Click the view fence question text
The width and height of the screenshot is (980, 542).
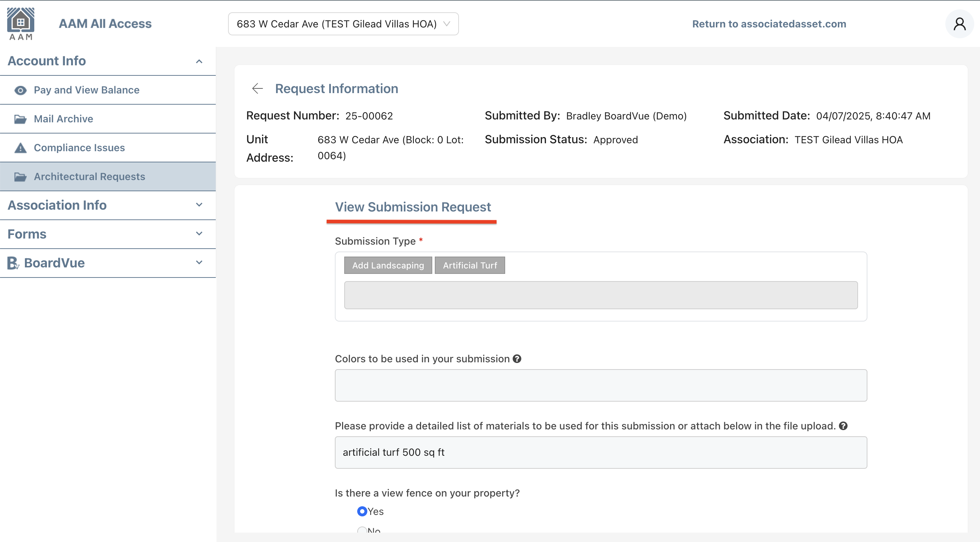(x=427, y=493)
